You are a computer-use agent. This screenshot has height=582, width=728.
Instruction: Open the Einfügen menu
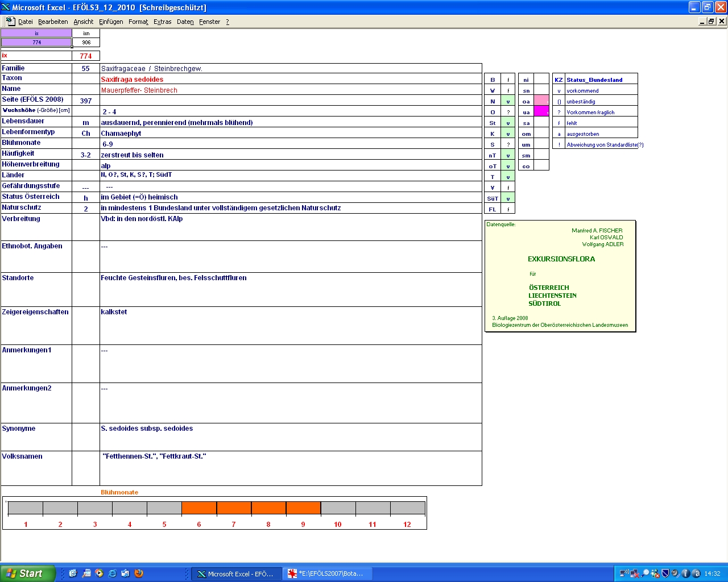coord(111,22)
